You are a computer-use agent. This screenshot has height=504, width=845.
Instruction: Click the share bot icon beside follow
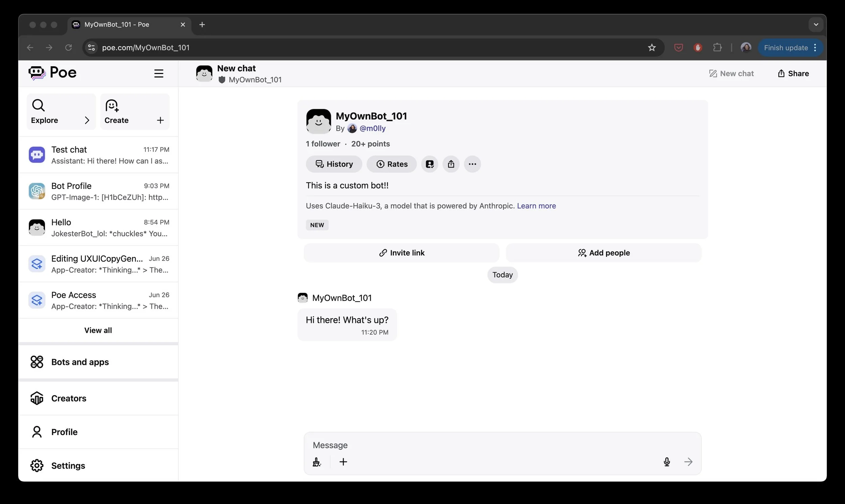click(x=451, y=164)
